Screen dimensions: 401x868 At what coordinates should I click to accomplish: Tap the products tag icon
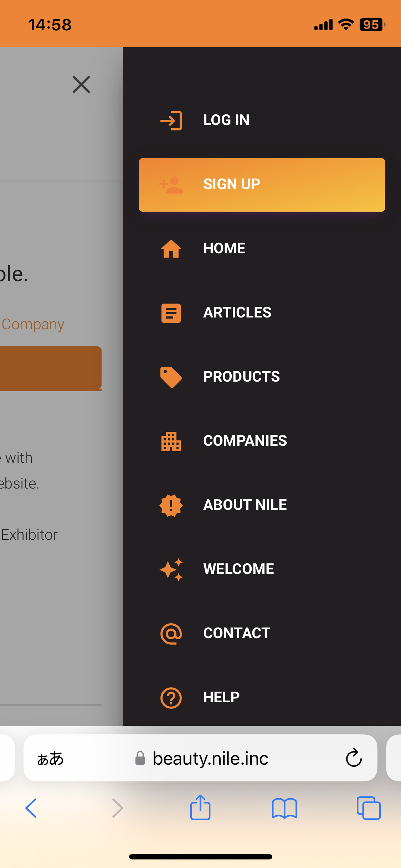point(171,377)
